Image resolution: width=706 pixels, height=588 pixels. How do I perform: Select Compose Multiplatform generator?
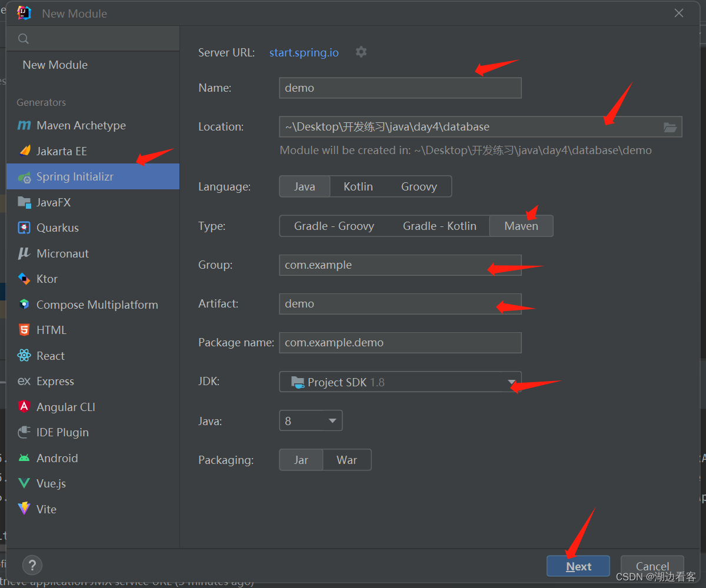93,305
